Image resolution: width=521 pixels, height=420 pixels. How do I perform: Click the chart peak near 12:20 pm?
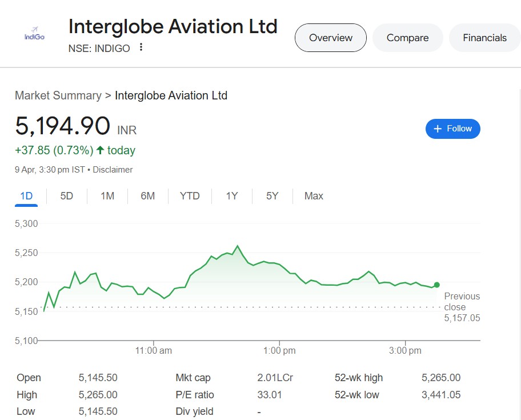[x=237, y=246]
